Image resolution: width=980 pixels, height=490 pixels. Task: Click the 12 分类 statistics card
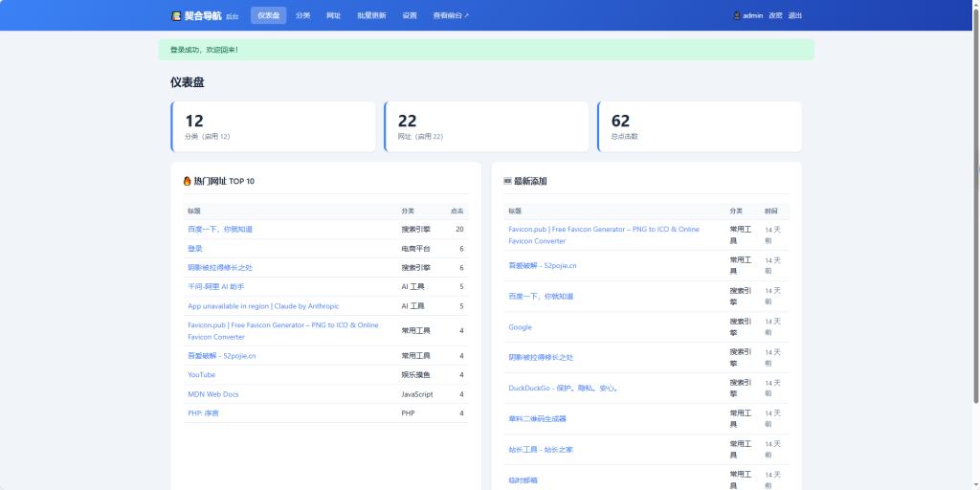[274, 126]
